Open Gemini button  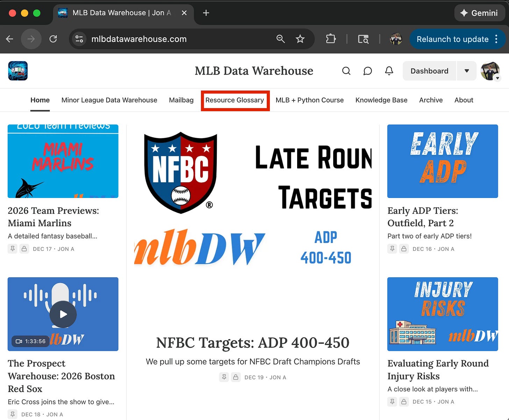tap(479, 13)
